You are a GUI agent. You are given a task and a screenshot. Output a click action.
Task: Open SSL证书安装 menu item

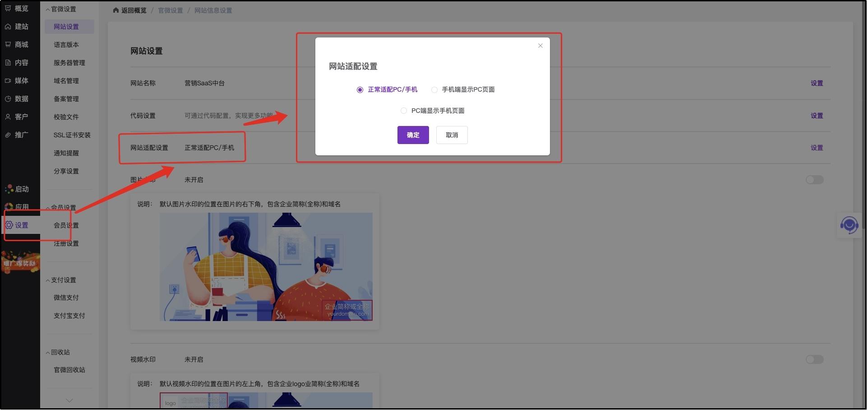[x=72, y=135]
